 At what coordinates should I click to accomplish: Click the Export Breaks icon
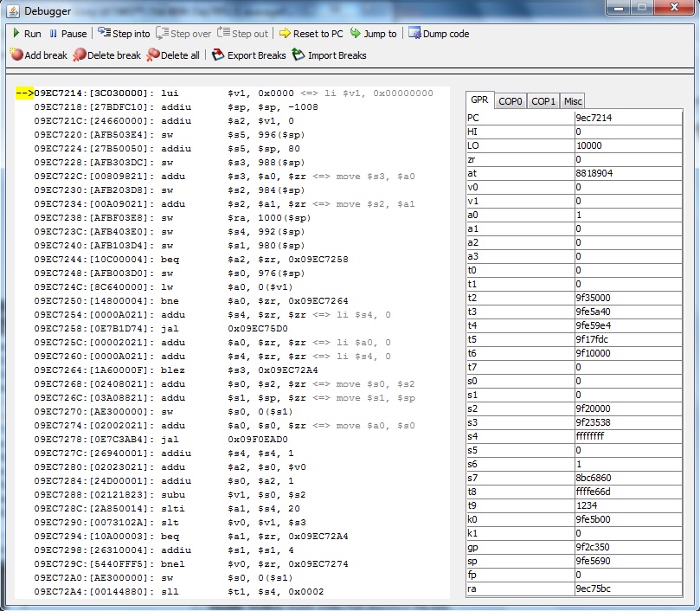[x=218, y=55]
